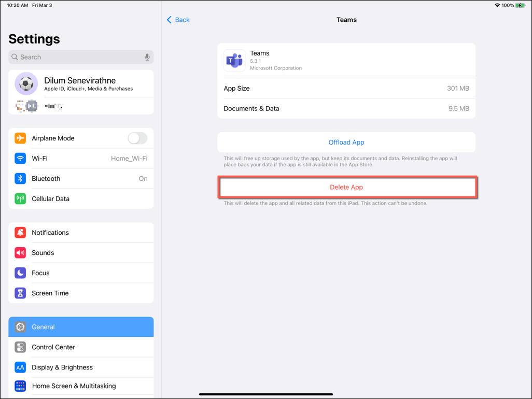This screenshot has width=532, height=399.
Task: Open the Focus moon icon
Action: point(20,273)
